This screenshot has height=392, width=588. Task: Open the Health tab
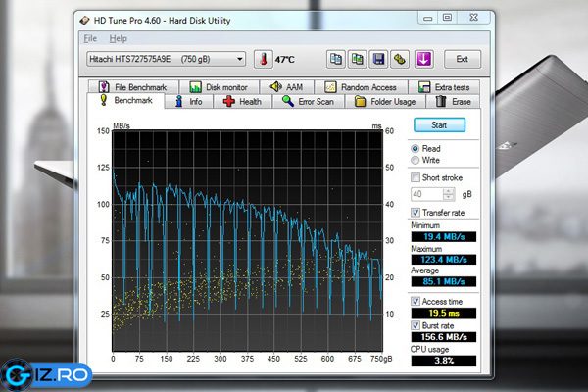[x=242, y=101]
